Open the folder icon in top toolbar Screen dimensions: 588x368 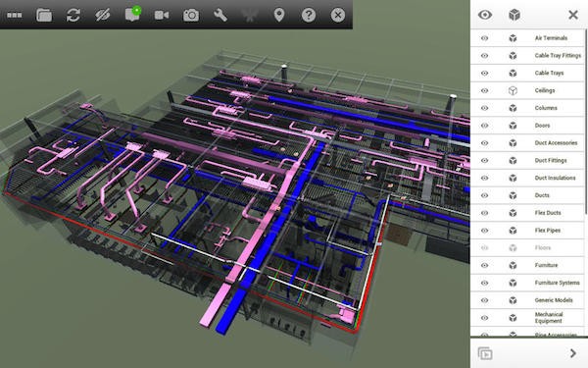[44, 15]
